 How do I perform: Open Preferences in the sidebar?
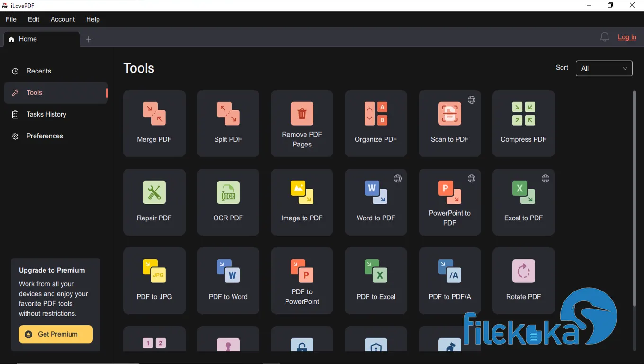(x=56, y=136)
